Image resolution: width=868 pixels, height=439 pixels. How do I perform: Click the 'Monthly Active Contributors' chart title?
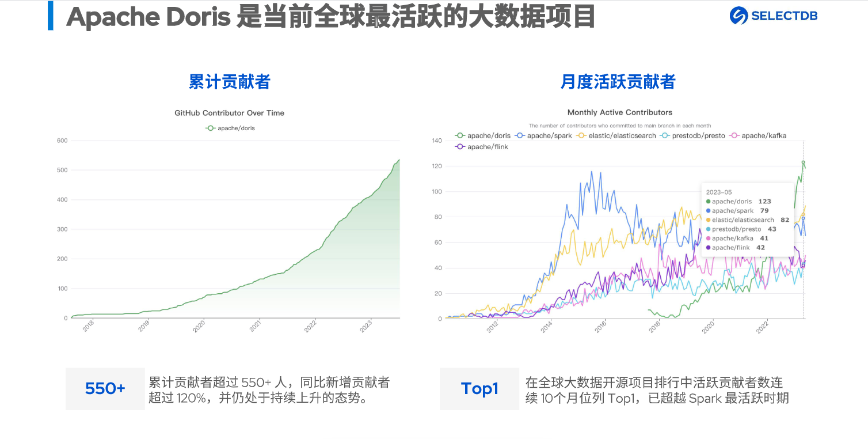coord(620,112)
